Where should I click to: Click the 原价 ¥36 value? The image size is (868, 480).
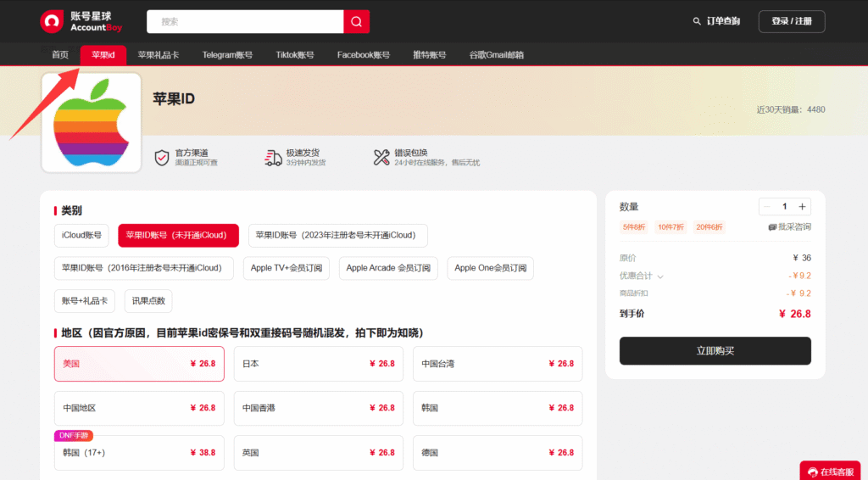point(802,258)
